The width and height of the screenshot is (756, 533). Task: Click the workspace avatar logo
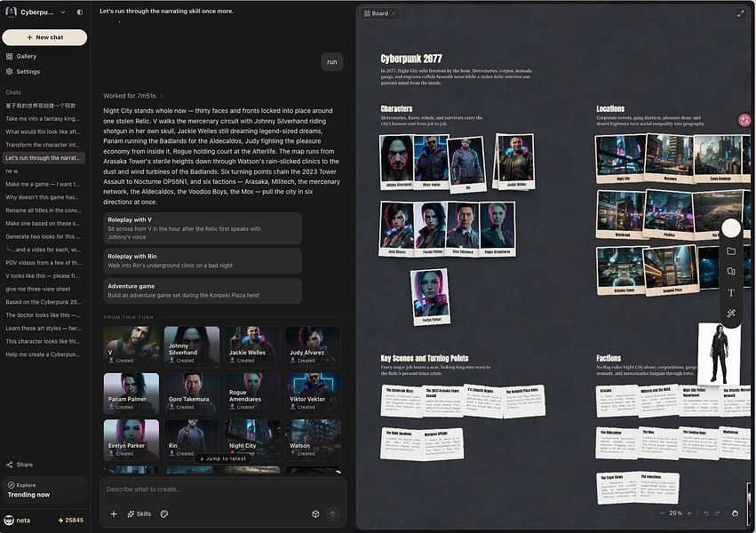pos(11,12)
